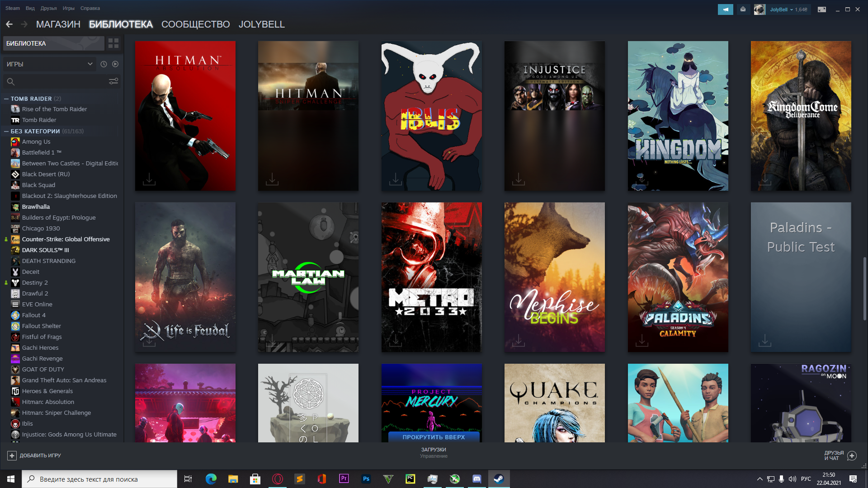The image size is (868, 488).
Task: Select Fallout Shelter in the list
Action: (41, 326)
